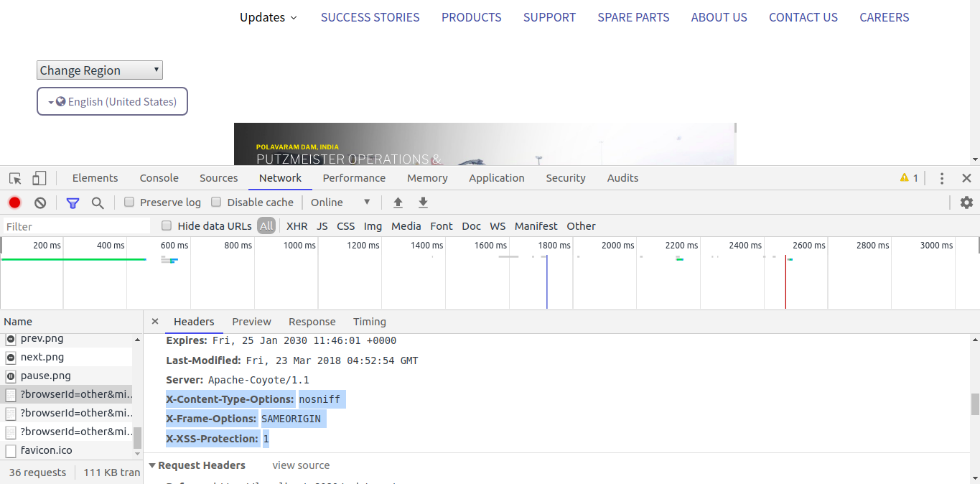Stop recording network log with red button
980x484 pixels.
(x=14, y=203)
